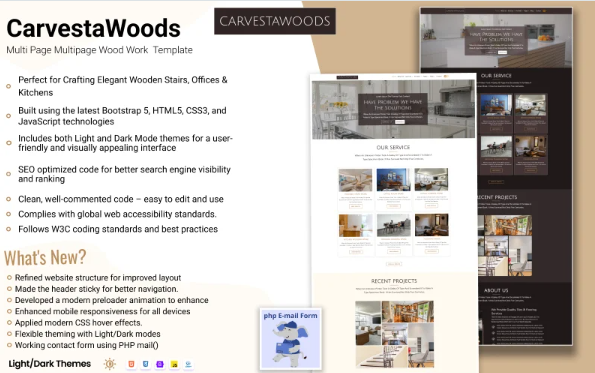Open the wooden kitchen service image in the light preview
Screen dimensions: 595x373
(x=355, y=225)
